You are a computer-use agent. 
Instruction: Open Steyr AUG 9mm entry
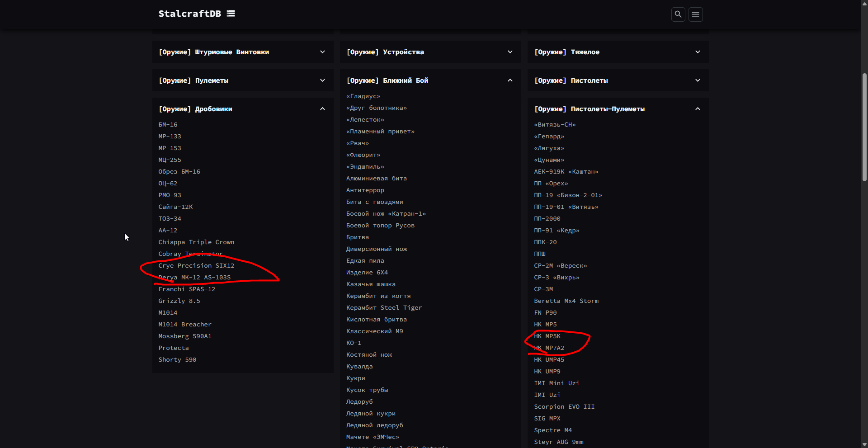pyautogui.click(x=558, y=442)
